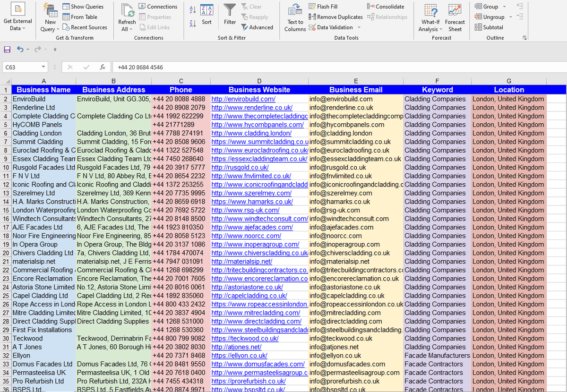This screenshot has height=392, width=567.
Task: Open the teckwood.co.uk link
Action: 245,338
